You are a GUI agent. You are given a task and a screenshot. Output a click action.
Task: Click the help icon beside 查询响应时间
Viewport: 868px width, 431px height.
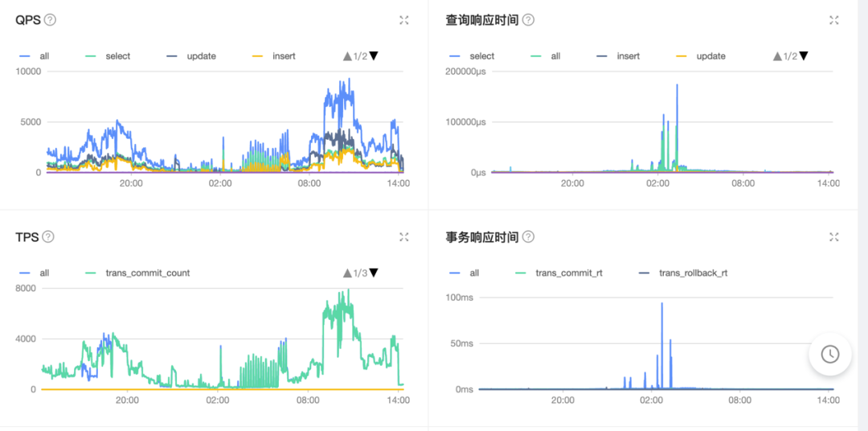528,20
